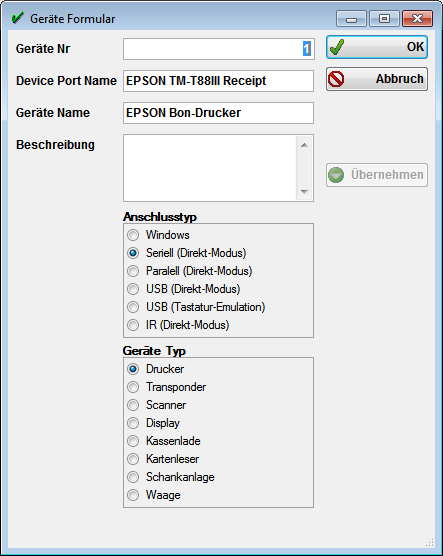Maximize the Geräte Formular window
Screen dimensions: 443x556
tap(384, 19)
